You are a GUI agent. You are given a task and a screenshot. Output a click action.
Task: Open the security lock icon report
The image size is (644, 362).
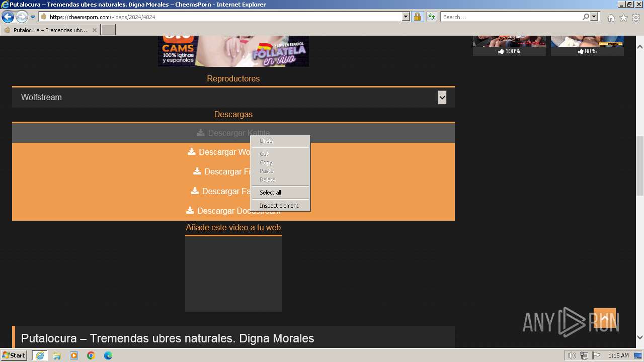[x=417, y=17]
